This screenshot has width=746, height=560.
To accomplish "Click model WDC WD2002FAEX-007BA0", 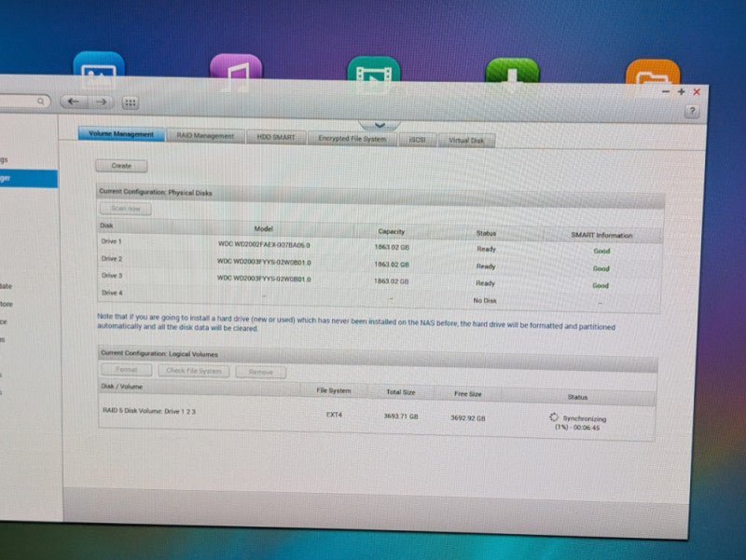I will click(x=264, y=245).
